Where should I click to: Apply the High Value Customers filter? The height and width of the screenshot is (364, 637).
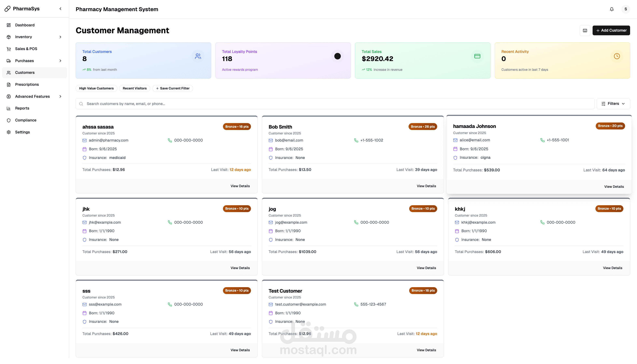(x=96, y=88)
